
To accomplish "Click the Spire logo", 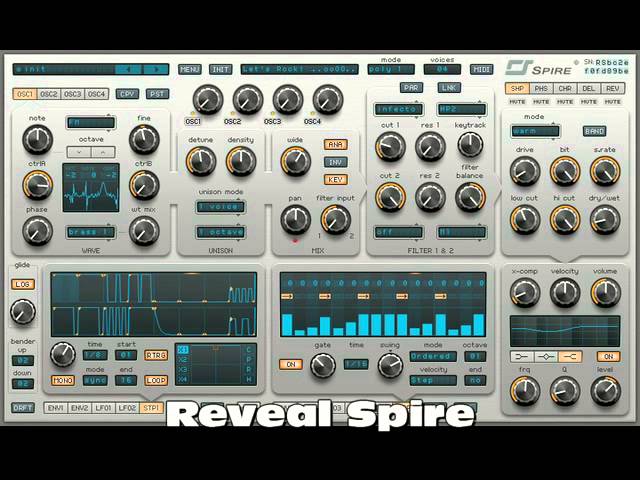I will point(539,68).
